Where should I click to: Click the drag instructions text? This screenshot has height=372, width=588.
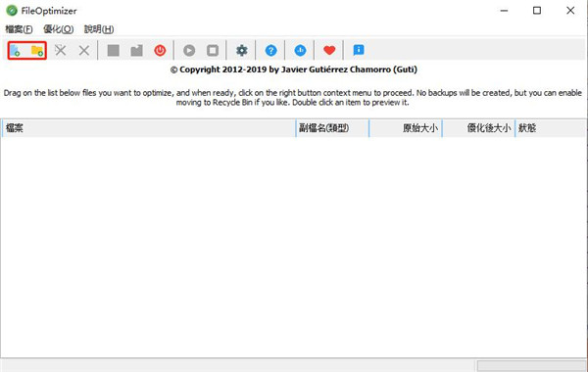pos(292,97)
